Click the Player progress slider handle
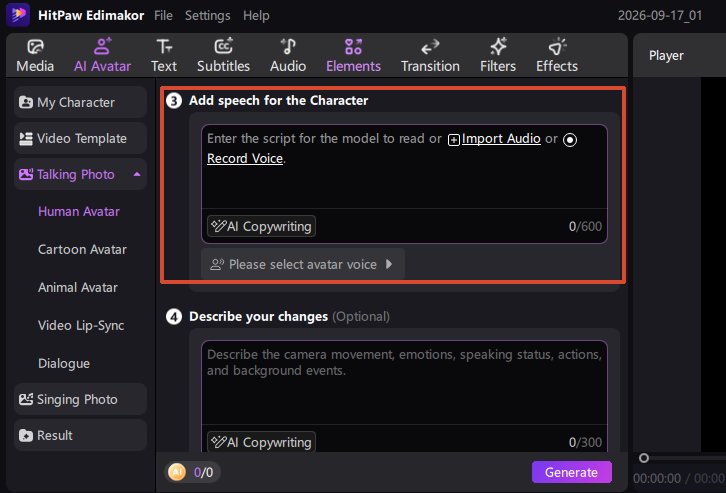The width and height of the screenshot is (726, 493). (644, 458)
